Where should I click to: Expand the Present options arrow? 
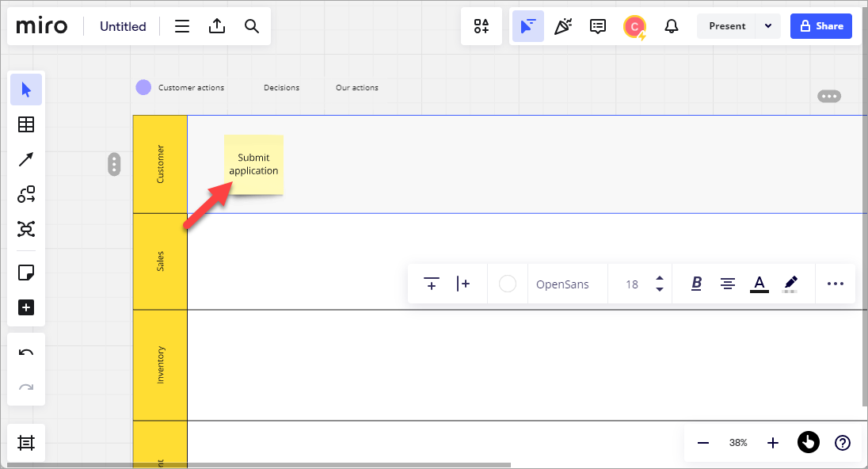[x=767, y=26]
